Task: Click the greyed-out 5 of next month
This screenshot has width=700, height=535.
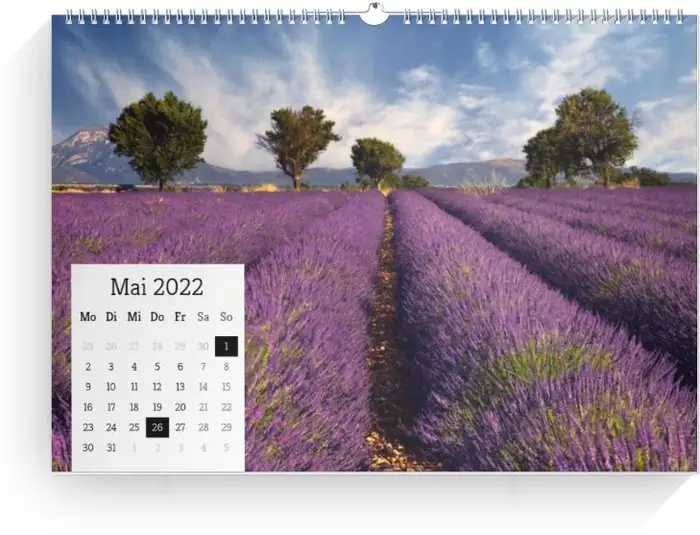Action: pyautogui.click(x=226, y=447)
